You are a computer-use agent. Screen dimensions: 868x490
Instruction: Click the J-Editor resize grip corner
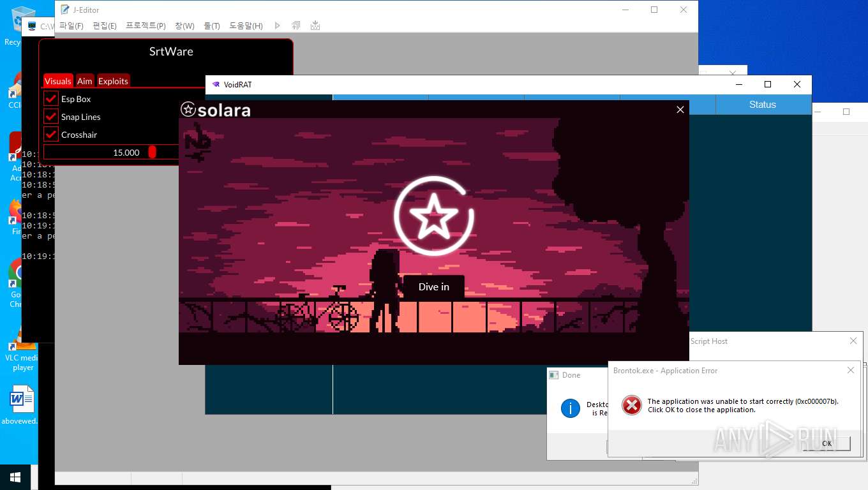tap(694, 481)
